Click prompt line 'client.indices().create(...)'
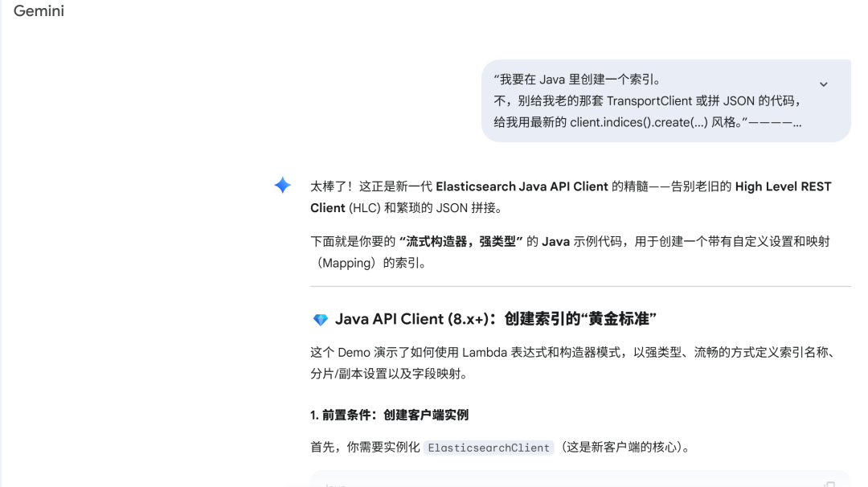868x487 pixels. pyautogui.click(x=647, y=122)
